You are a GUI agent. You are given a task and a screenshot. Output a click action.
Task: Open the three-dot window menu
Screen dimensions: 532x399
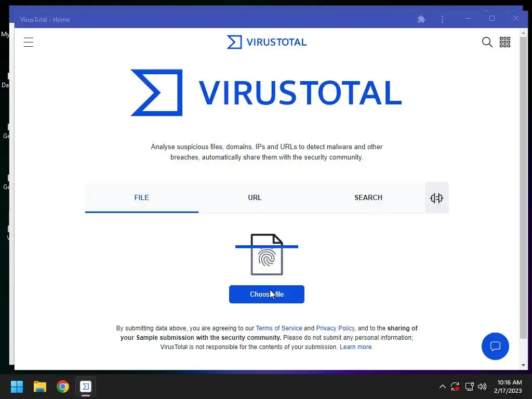[x=442, y=19]
